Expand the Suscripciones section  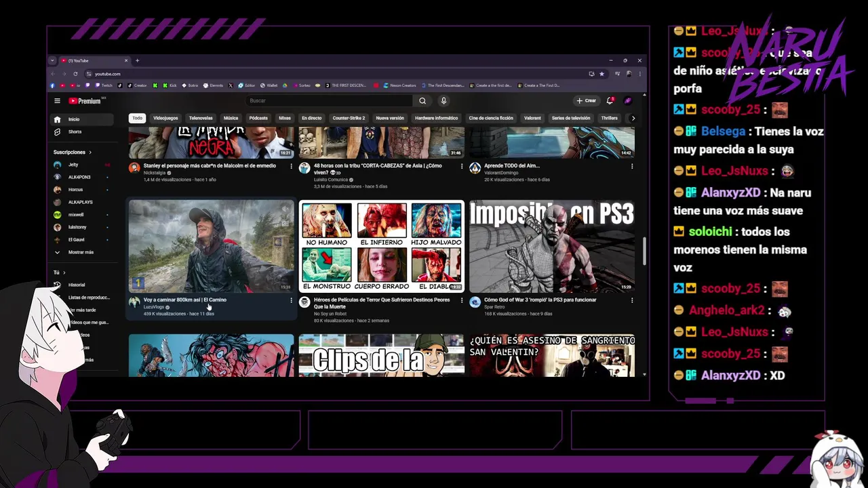pyautogui.click(x=73, y=152)
